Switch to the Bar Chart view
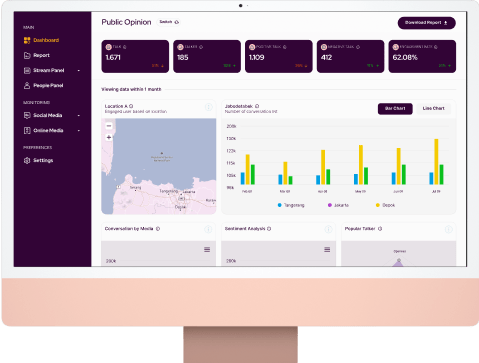Image resolution: width=479 pixels, height=363 pixels. point(395,109)
